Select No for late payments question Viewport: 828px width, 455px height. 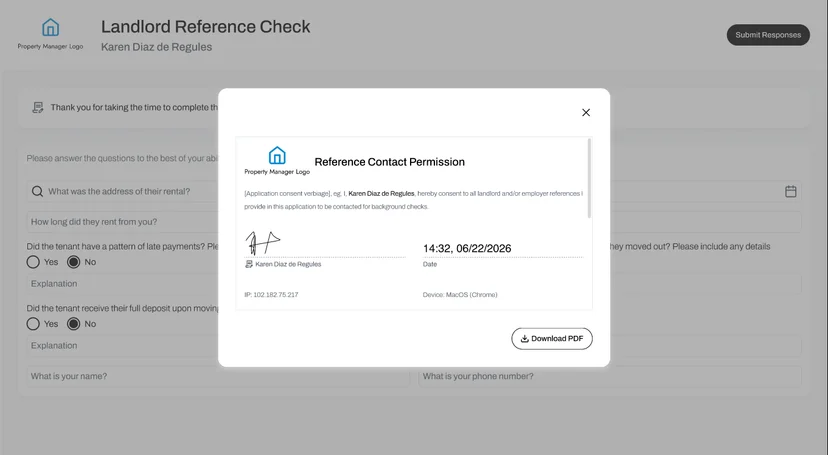(73, 262)
